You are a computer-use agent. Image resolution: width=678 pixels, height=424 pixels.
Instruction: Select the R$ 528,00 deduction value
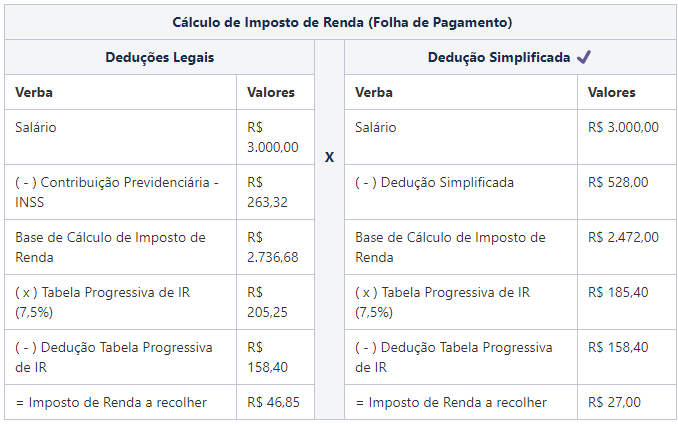click(x=618, y=182)
